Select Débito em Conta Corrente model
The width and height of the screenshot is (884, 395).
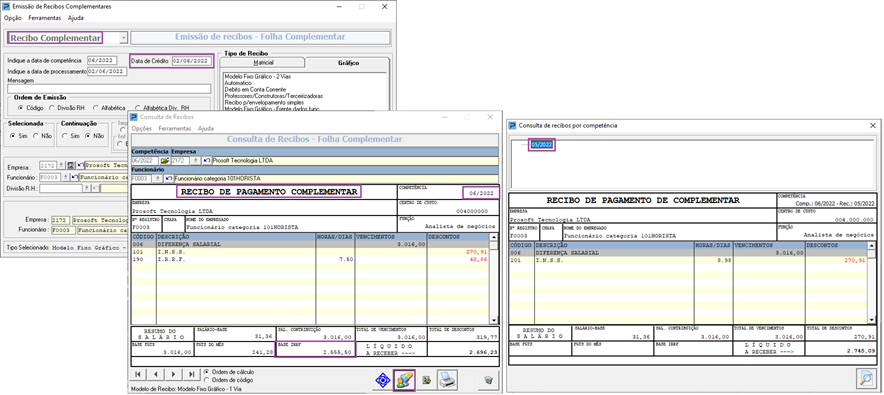point(255,89)
